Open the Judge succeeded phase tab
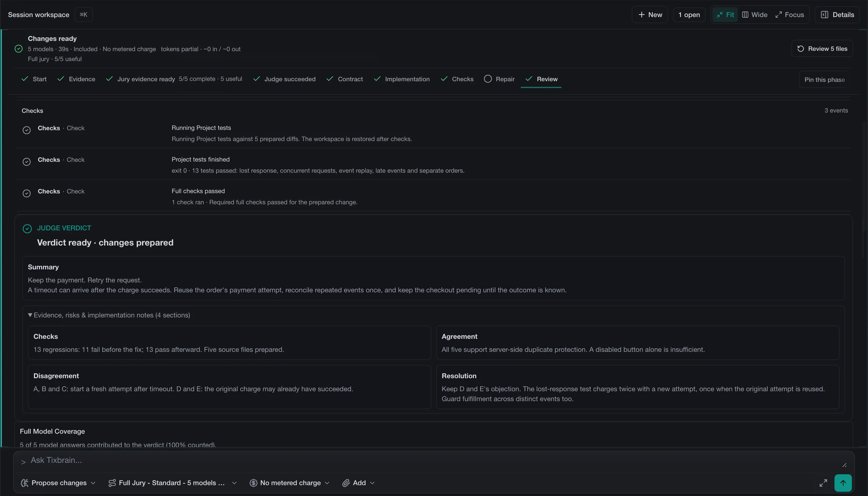Viewport: 868px width, 496px height. (285, 79)
